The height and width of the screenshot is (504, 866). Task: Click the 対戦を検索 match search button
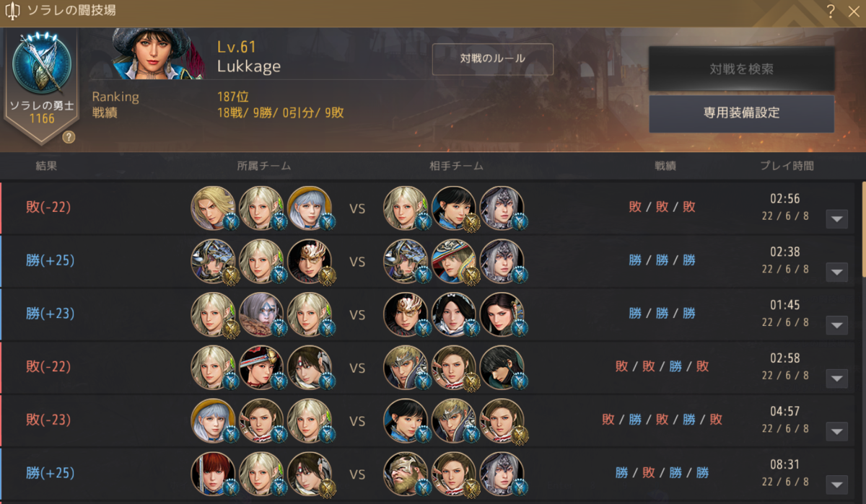tap(741, 69)
